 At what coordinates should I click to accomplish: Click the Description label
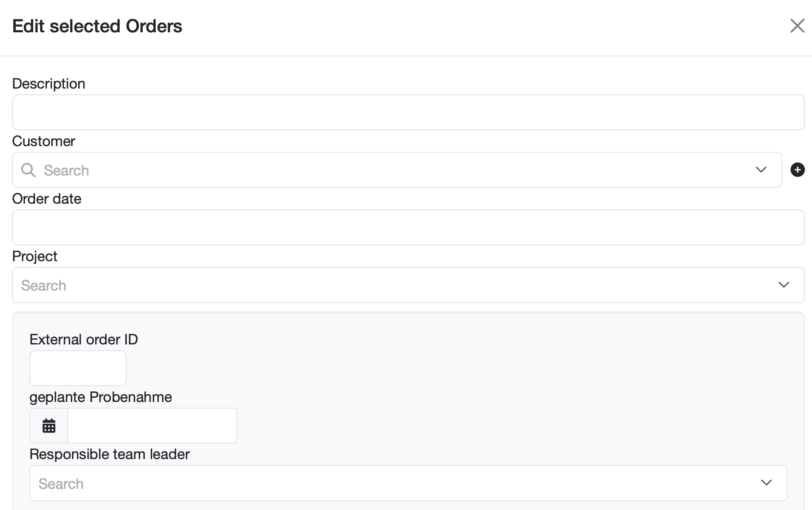[49, 84]
